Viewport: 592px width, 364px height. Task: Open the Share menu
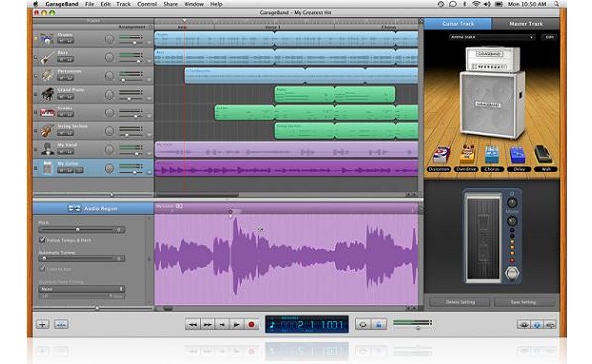(170, 4)
